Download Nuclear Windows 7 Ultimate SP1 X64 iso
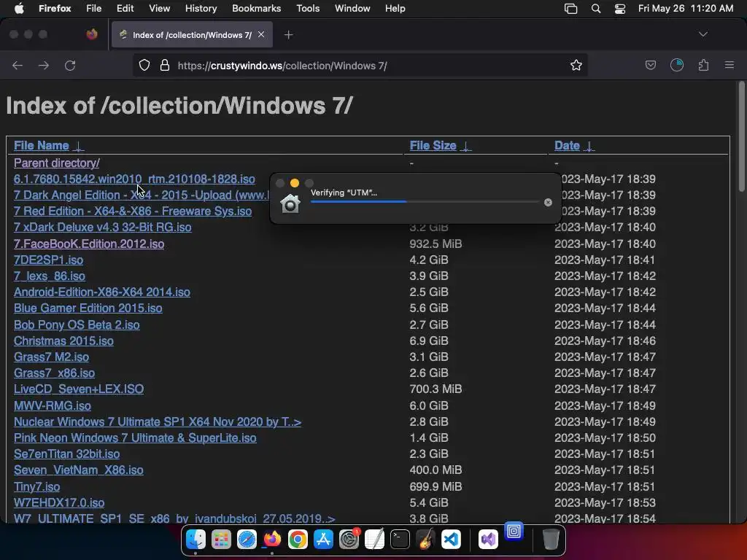This screenshot has width=747, height=560. point(158,422)
